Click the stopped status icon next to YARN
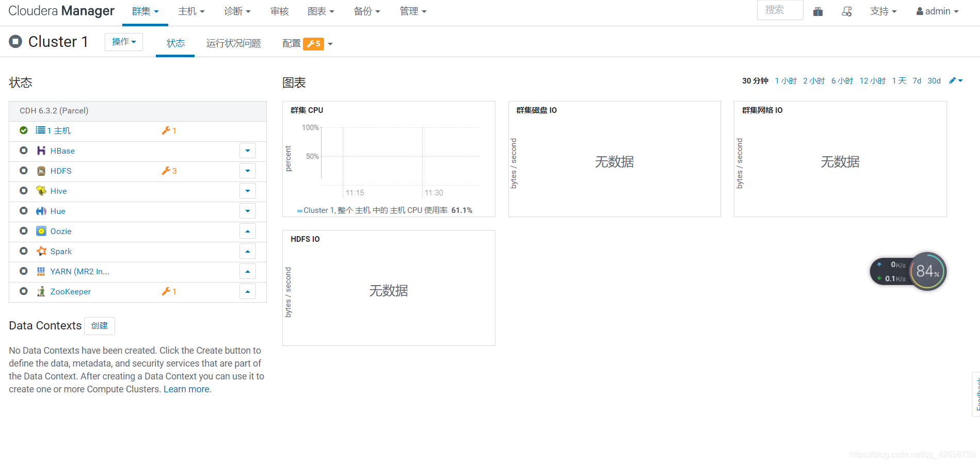 point(24,271)
